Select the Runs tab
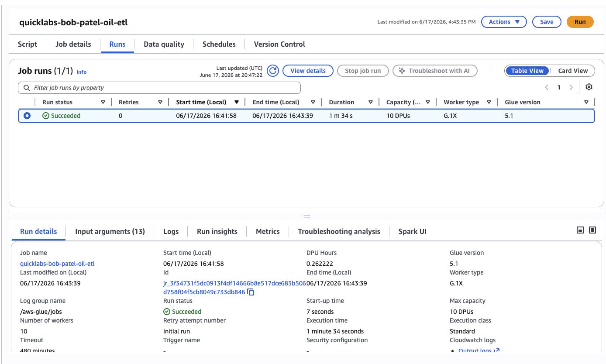This screenshot has height=364, width=606. [117, 44]
